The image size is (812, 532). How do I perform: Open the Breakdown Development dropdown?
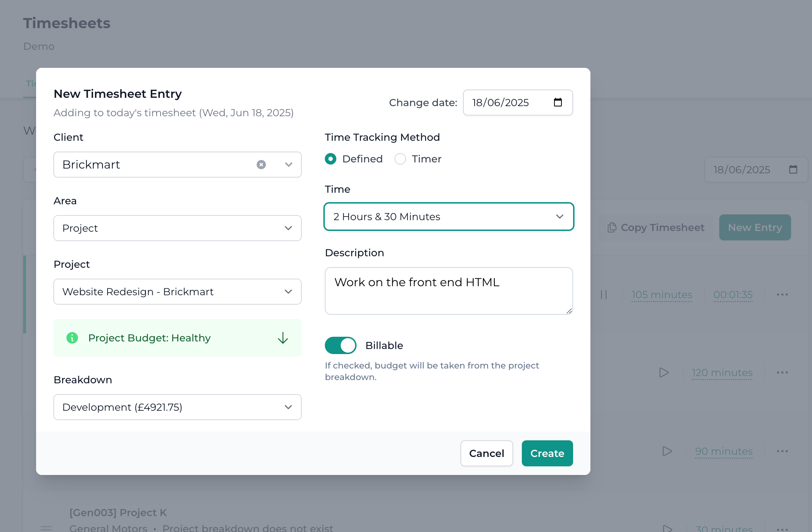177,407
